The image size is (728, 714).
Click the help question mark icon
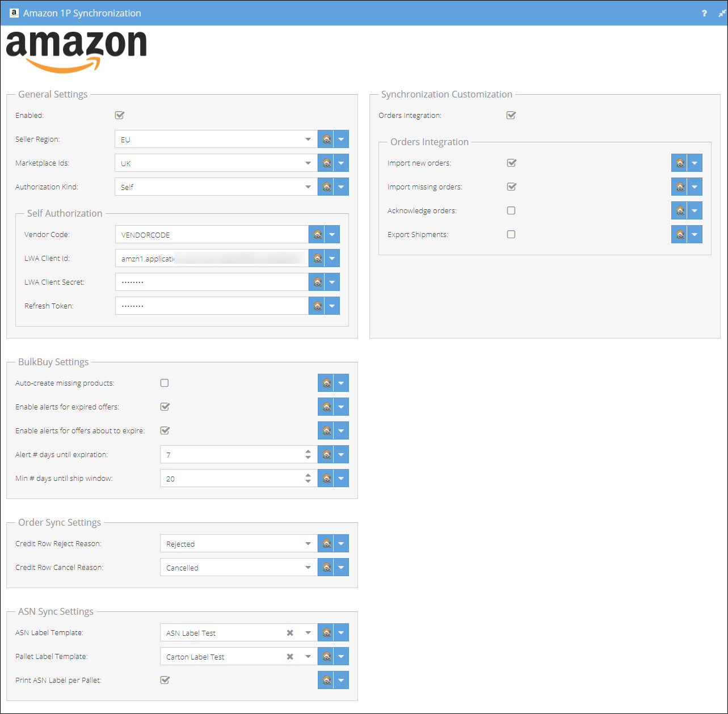[704, 13]
